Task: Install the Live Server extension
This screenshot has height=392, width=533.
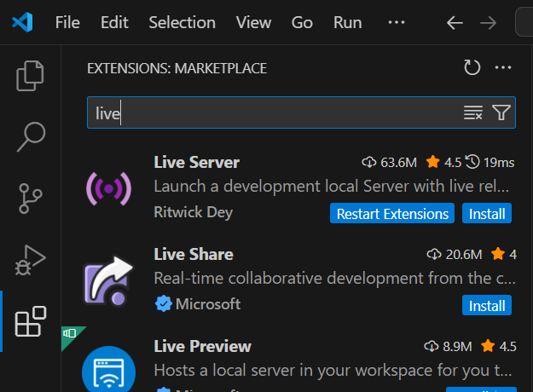Action: coord(486,213)
